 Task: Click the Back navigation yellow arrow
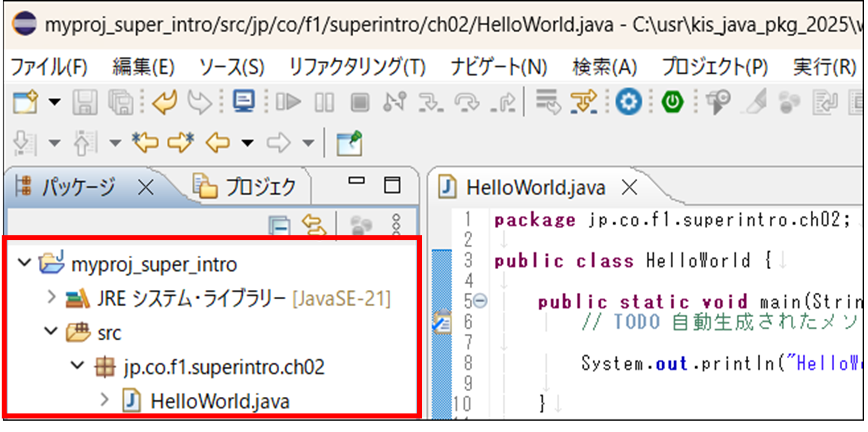217,143
